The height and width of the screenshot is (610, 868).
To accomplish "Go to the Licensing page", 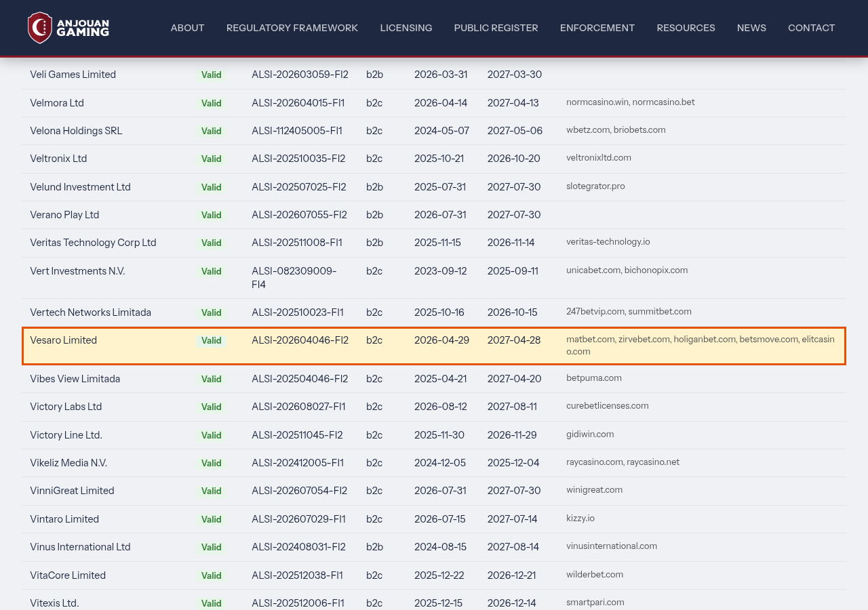I will 406,28.
